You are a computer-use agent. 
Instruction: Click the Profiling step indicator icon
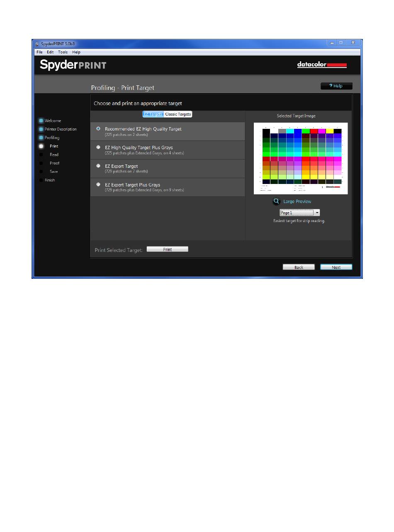[x=41, y=138]
